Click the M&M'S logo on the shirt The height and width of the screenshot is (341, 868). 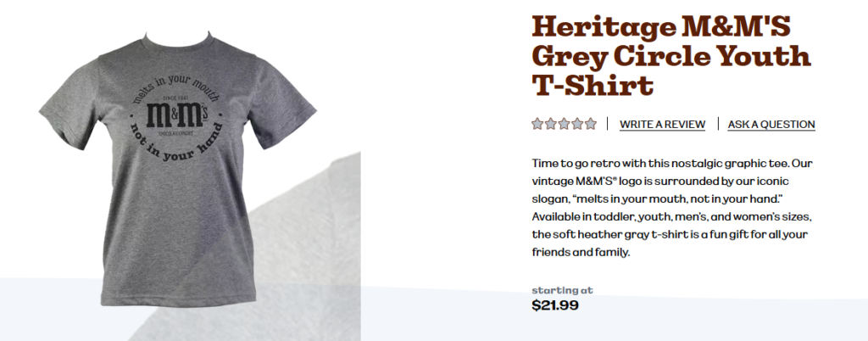pos(177,115)
